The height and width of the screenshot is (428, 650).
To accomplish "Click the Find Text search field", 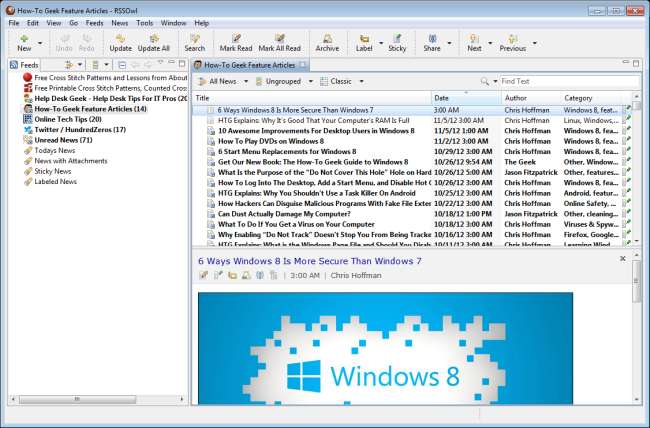I will point(565,80).
